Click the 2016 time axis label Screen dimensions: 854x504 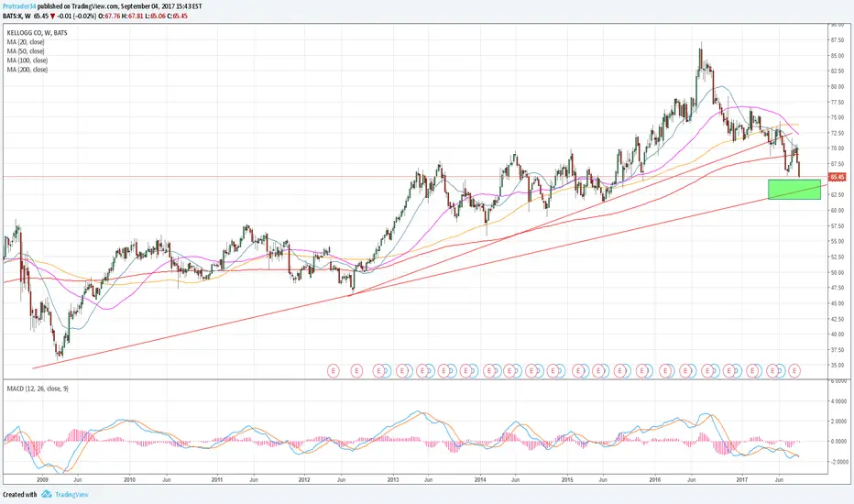click(655, 480)
